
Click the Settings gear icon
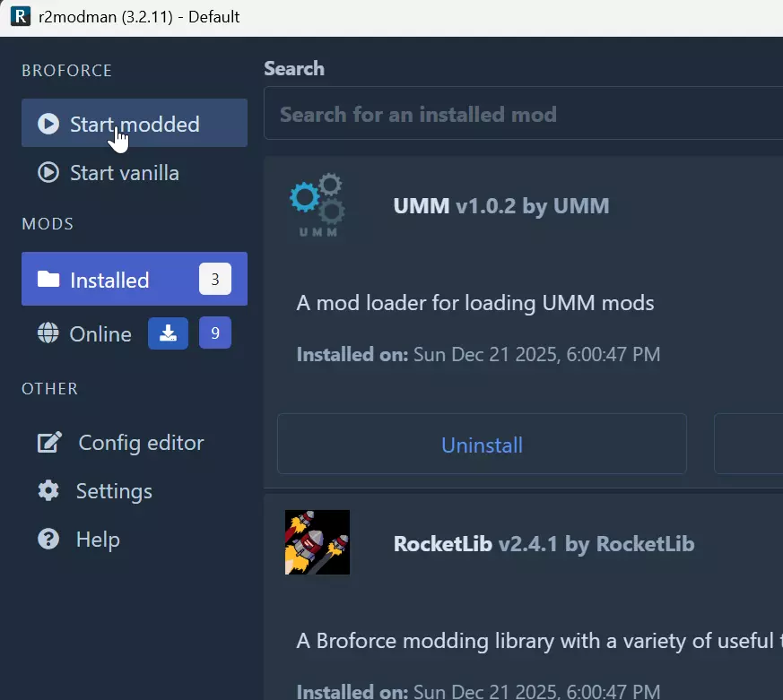click(48, 490)
